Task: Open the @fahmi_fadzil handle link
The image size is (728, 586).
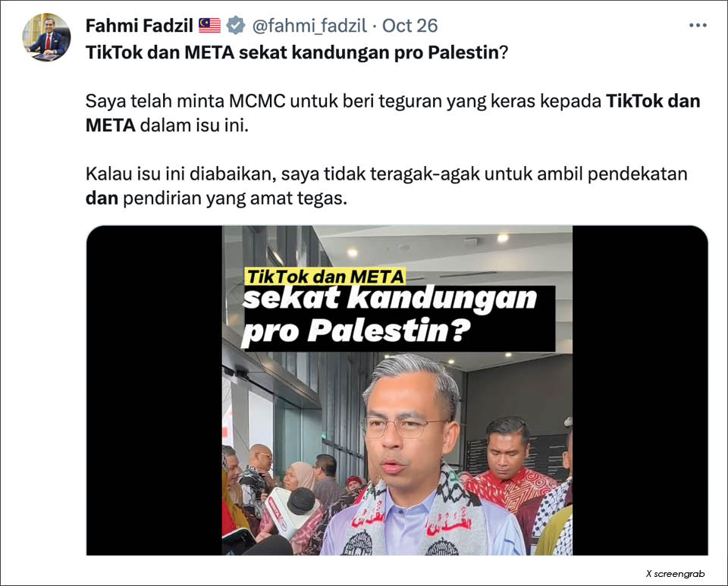Action: pos(309,26)
